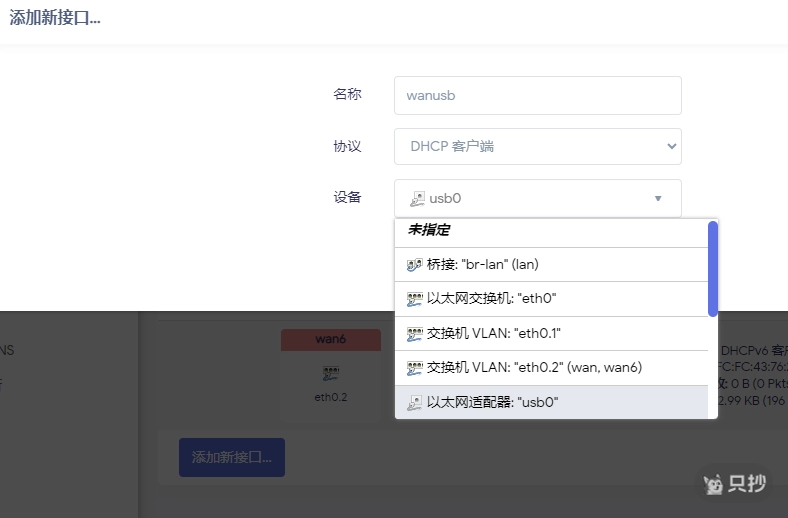
Task: Select 以太网交换机 "eth0" option
Action: pyautogui.click(x=551, y=299)
